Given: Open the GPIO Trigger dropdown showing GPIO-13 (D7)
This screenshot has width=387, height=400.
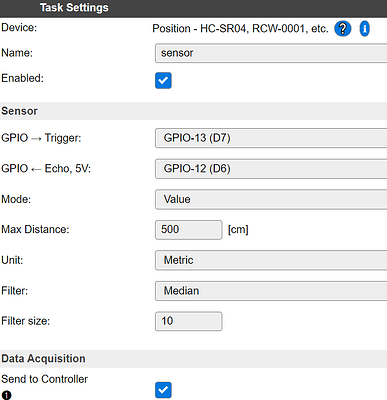Looking at the screenshot, I should point(271,138).
